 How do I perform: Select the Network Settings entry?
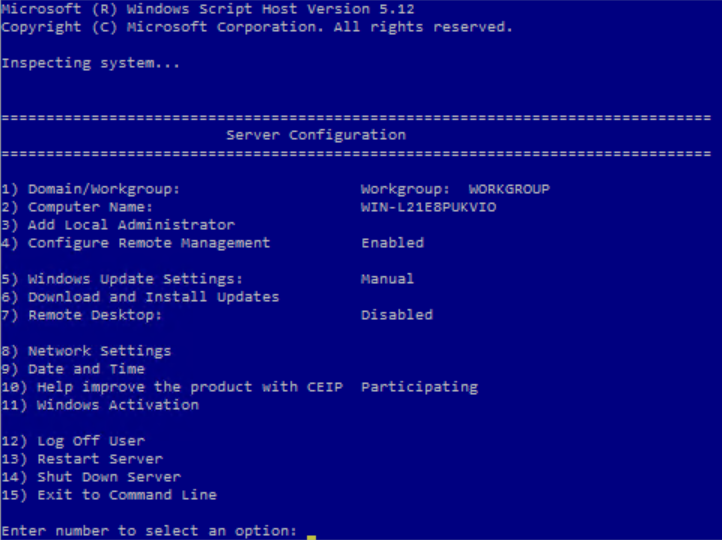[86, 351]
